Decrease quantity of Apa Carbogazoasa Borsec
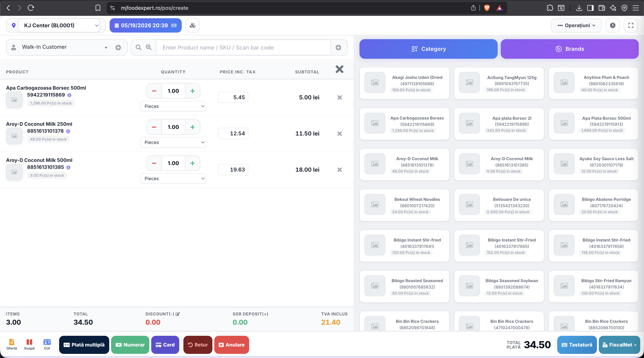644x358 pixels. point(154,91)
